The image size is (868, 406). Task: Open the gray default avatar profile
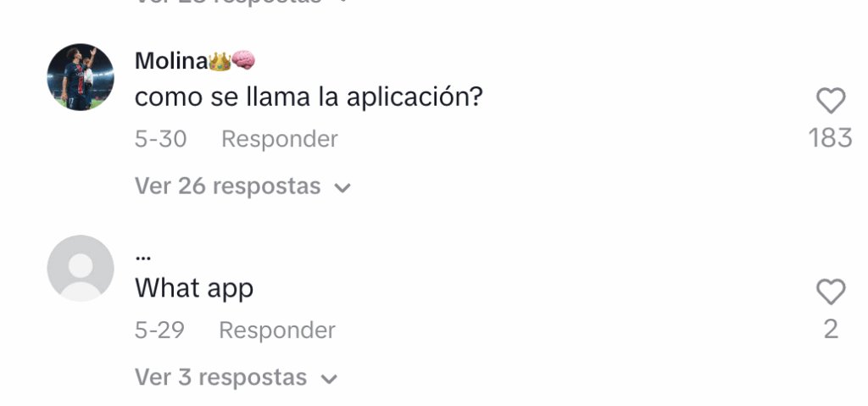pos(81,268)
